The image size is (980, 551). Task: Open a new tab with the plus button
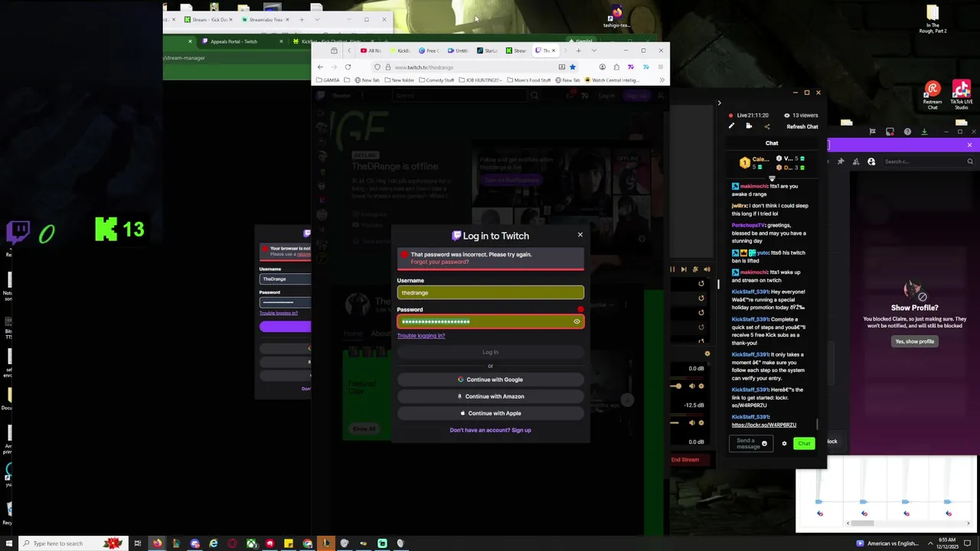[578, 51]
